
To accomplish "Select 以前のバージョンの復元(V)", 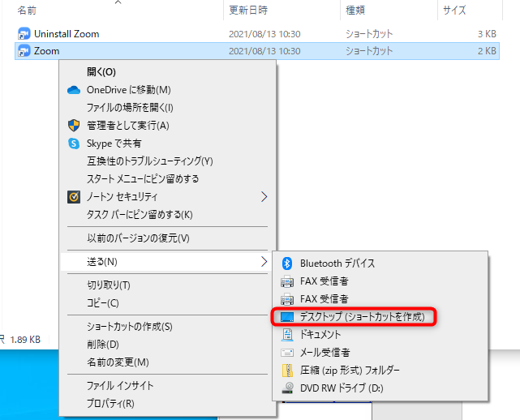I will coord(167,238).
